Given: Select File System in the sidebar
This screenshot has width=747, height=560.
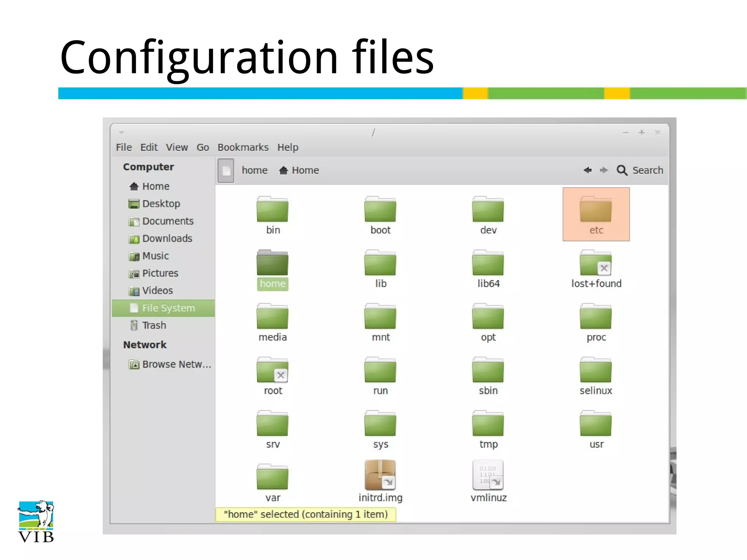Looking at the screenshot, I should click(163, 308).
